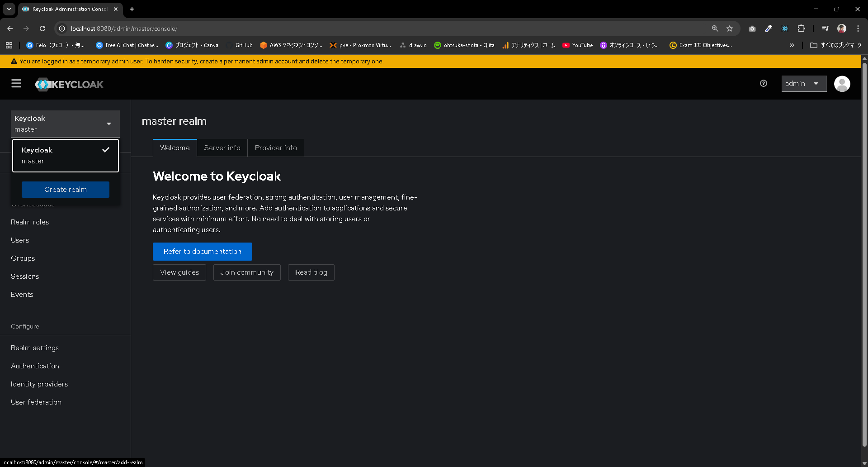The image size is (868, 467).
Task: Bookmark this page with the star
Action: pos(730,29)
